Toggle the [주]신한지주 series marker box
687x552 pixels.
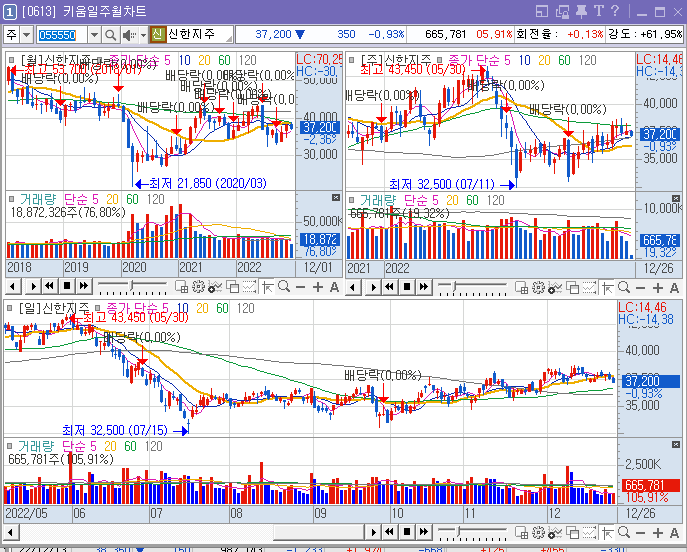click(351, 60)
